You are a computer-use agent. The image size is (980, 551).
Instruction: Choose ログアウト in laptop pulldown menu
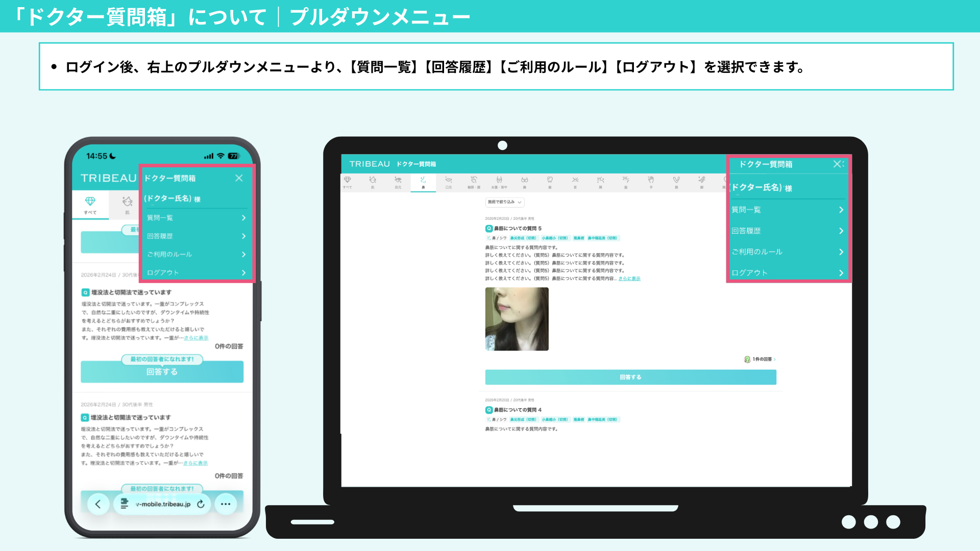click(749, 273)
